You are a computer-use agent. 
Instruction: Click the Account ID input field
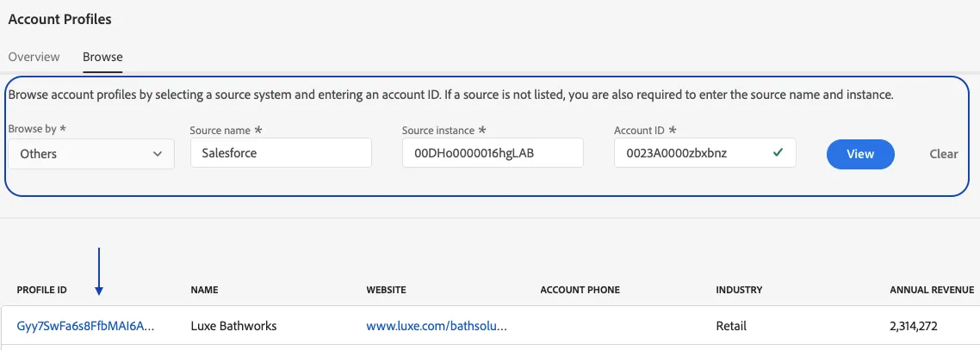(x=705, y=153)
